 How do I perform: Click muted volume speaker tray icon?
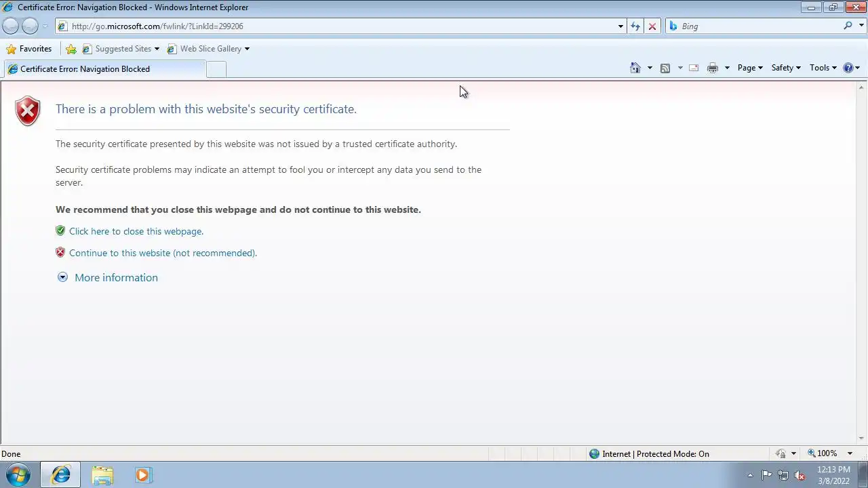800,475
